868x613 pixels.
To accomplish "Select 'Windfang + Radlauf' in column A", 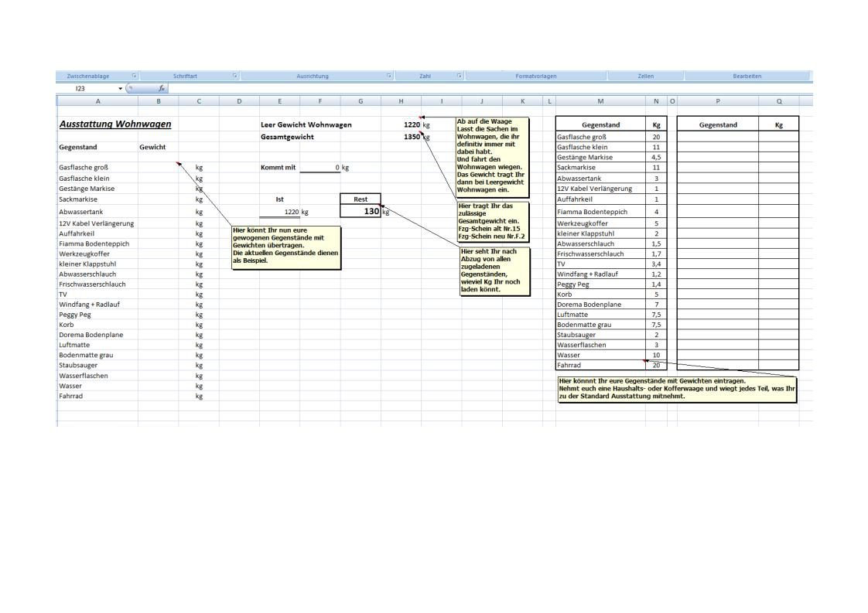I will click(x=89, y=305).
